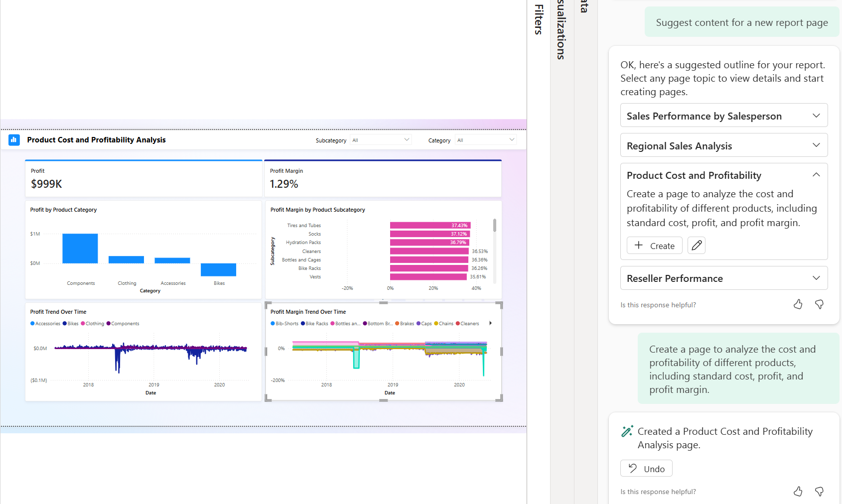This screenshot has width=842, height=504.
Task: Open the Filters pane tab
Action: (539, 20)
